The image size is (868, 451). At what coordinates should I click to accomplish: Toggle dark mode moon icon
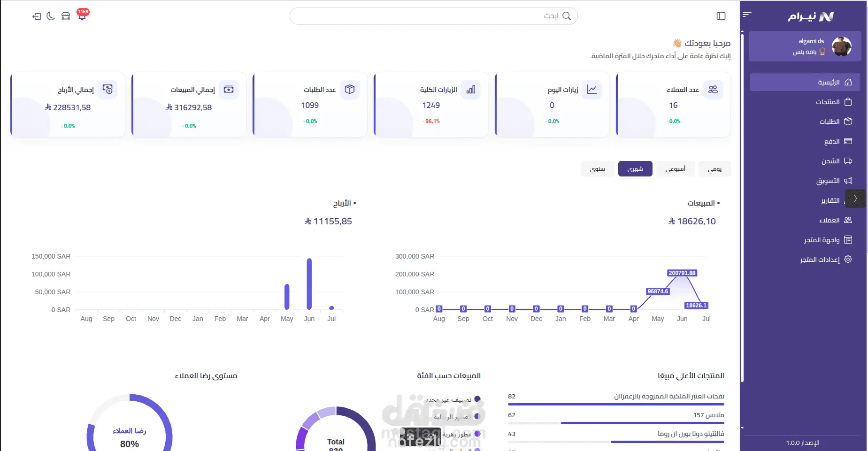pyautogui.click(x=51, y=16)
